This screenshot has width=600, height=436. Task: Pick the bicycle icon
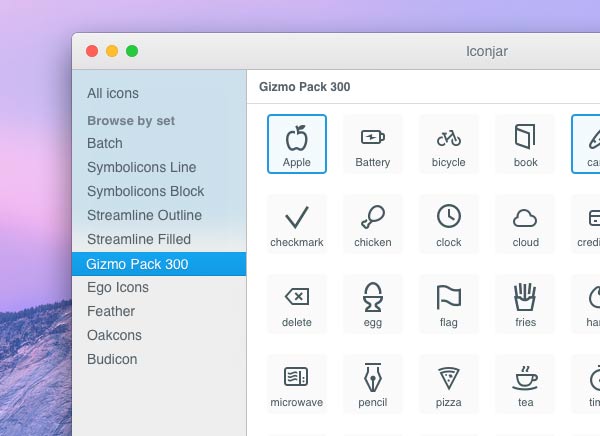448,144
